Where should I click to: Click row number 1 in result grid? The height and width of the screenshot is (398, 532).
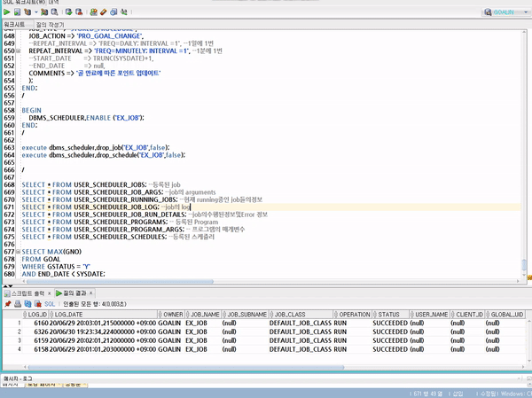point(20,323)
